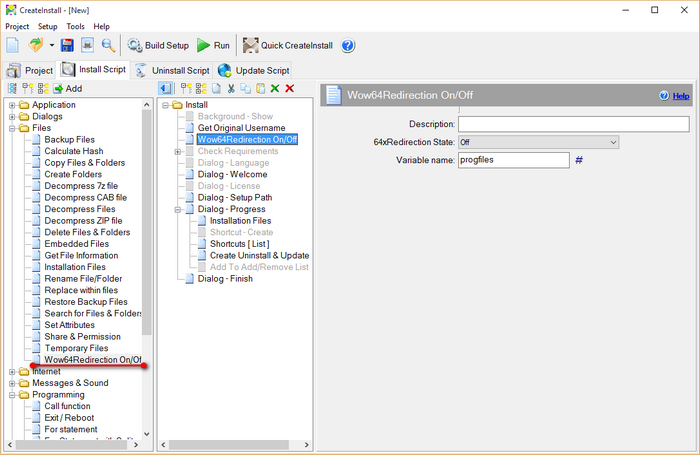Viewport: 700px width, 455px height.
Task: Click the blue question mark help icon
Action: (x=348, y=45)
